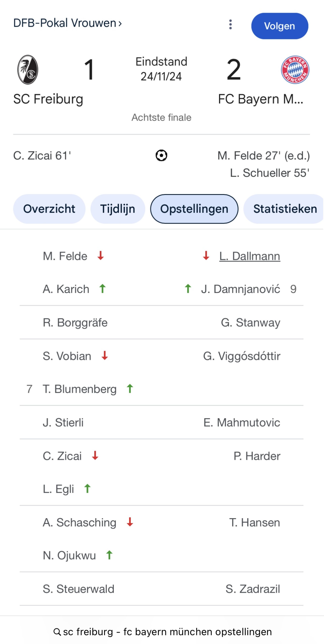Tap the bottom search query field

pyautogui.click(x=167, y=632)
